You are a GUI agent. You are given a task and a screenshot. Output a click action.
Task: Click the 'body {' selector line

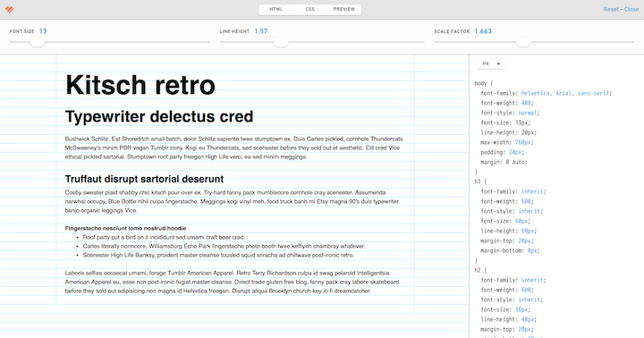[483, 83]
